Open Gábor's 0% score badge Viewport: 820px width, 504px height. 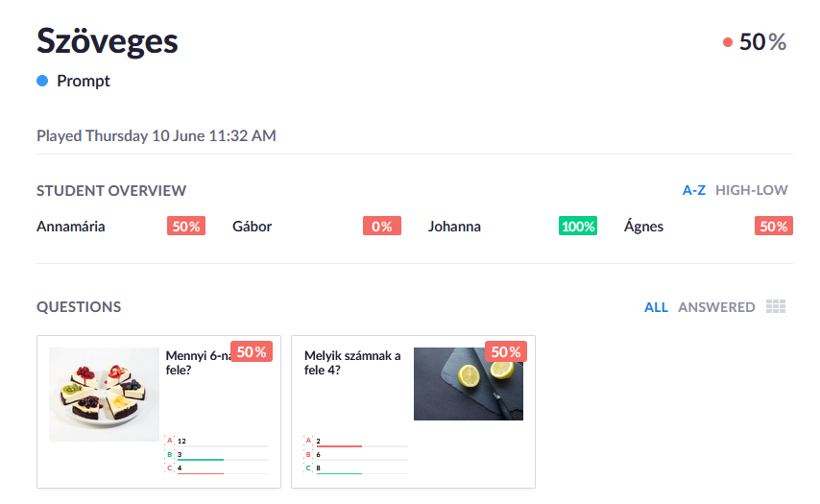click(382, 226)
